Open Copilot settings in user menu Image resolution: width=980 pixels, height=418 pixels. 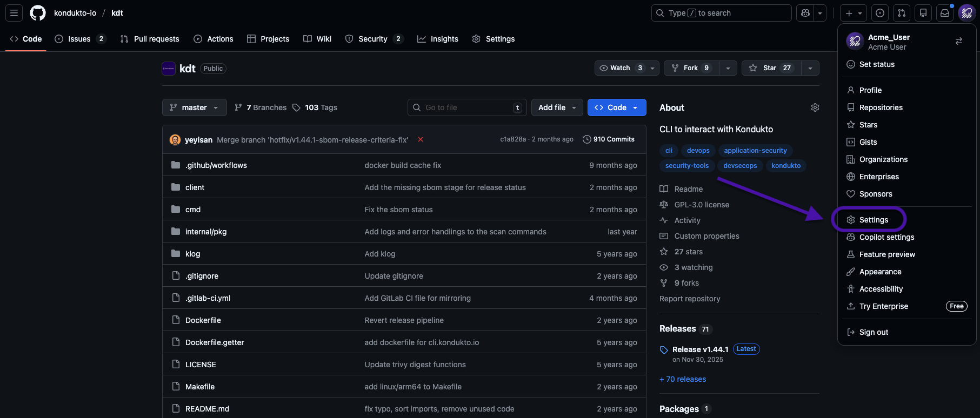pos(907,237)
